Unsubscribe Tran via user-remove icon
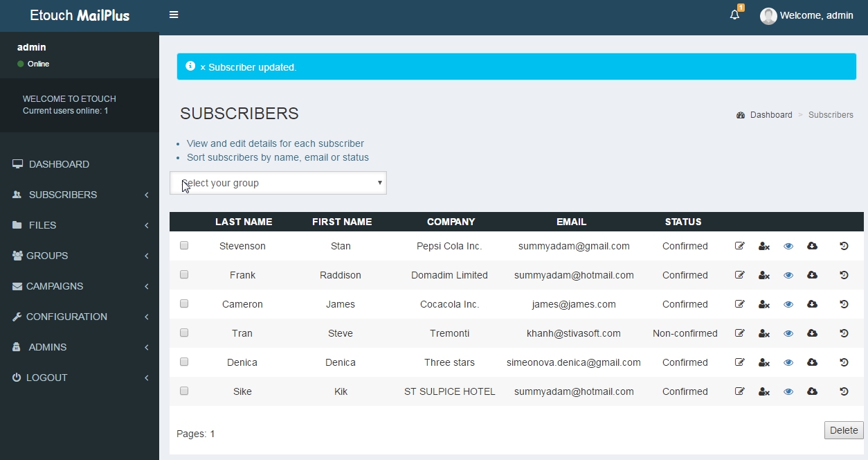 point(764,333)
